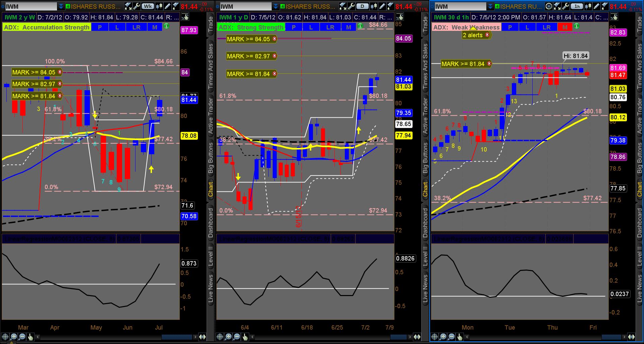Select the hand pointer tool below daily chart
This screenshot has width=644, height=344.
(x=245, y=337)
